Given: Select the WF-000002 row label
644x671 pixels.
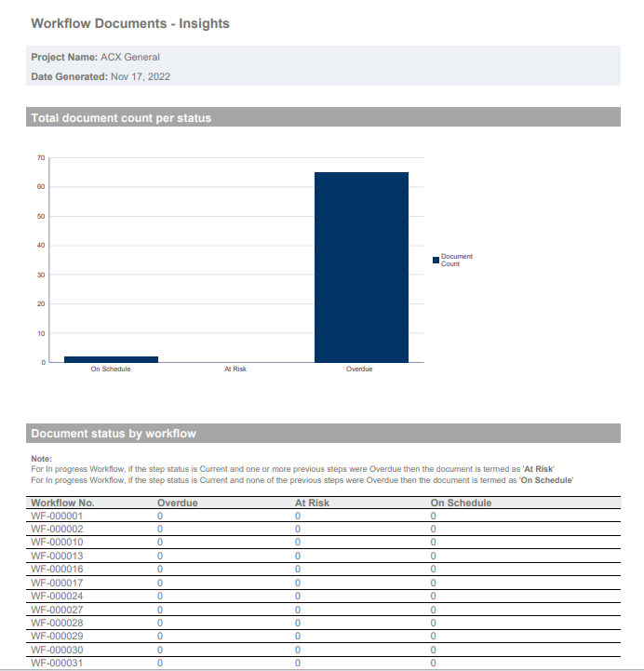Looking at the screenshot, I should coord(57,530).
